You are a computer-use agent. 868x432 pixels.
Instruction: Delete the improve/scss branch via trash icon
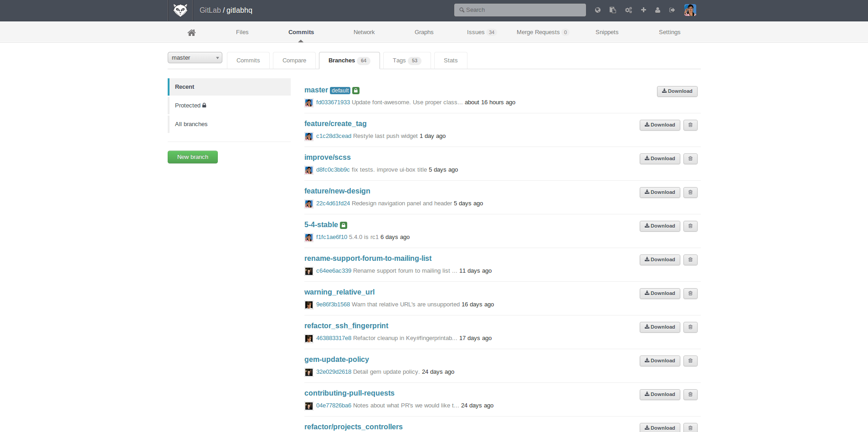click(690, 158)
